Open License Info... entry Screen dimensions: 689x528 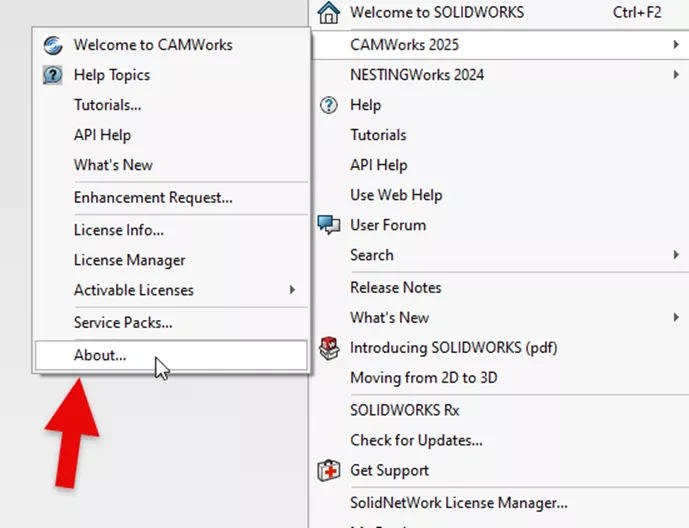pos(171,230)
